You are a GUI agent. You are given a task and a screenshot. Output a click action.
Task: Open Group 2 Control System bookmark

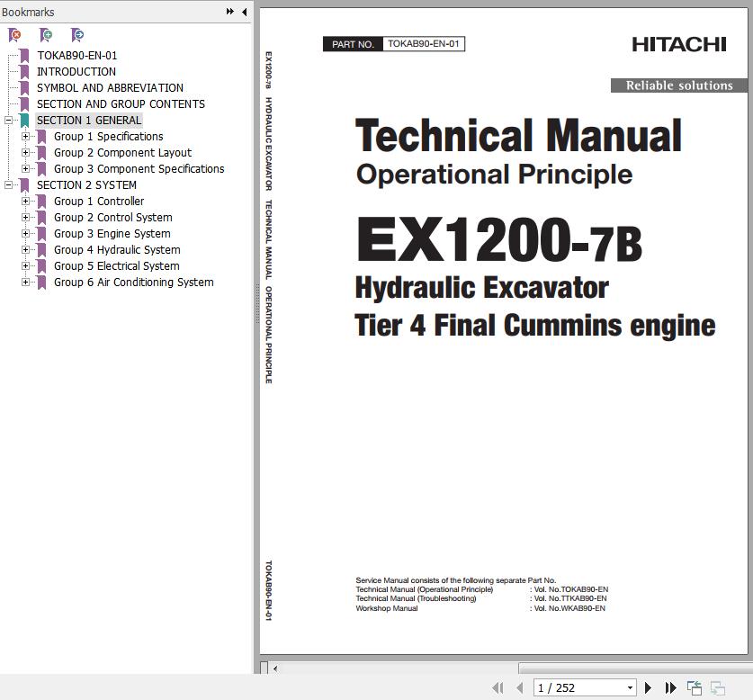pyautogui.click(x=112, y=217)
